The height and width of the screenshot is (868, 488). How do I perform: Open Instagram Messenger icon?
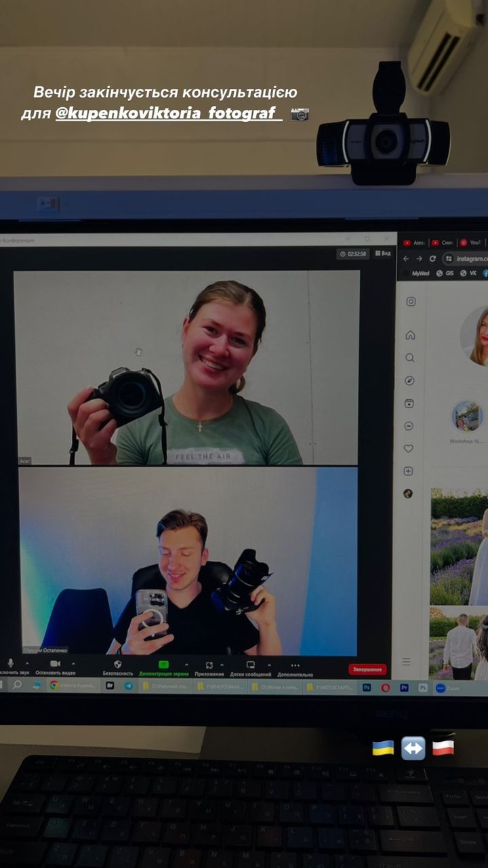409,426
